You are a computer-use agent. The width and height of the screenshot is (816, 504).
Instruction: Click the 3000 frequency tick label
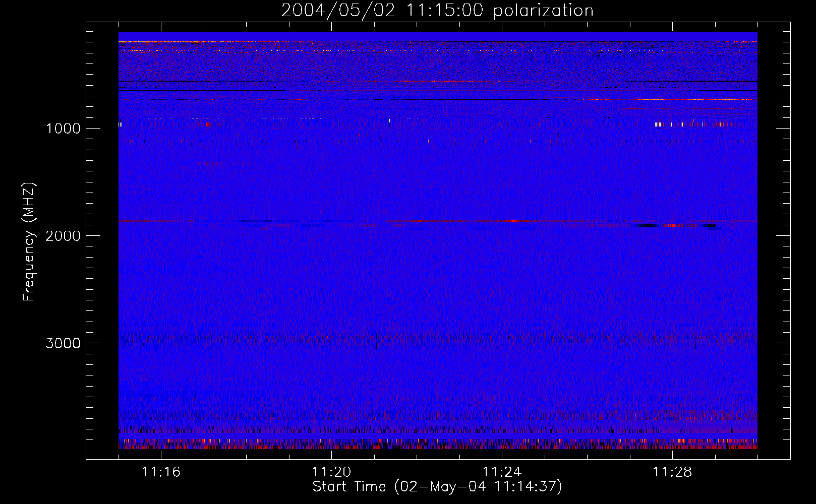point(64,343)
